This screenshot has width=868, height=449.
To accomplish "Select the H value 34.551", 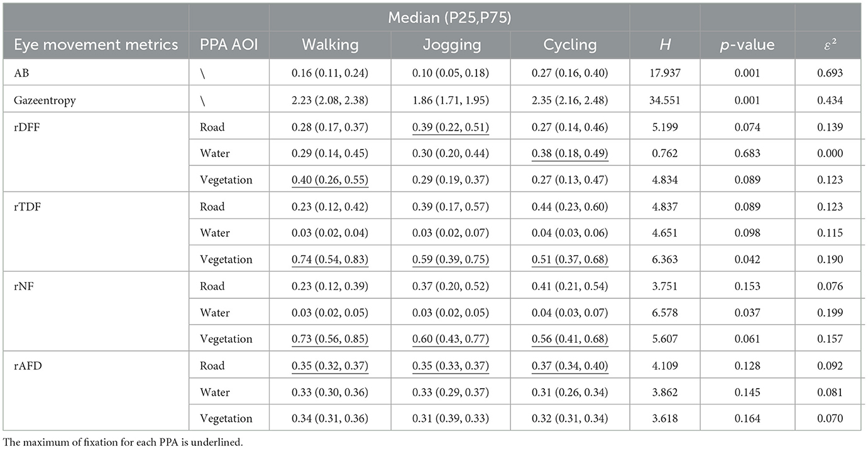I will coord(665,100).
